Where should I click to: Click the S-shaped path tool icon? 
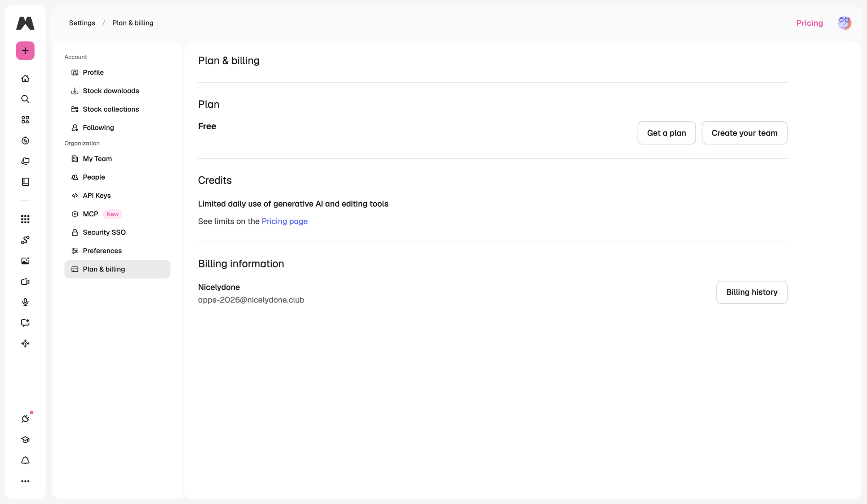[x=25, y=240]
